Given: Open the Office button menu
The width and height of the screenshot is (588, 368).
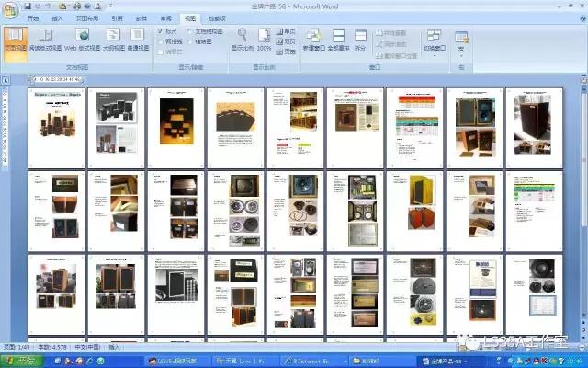Looking at the screenshot, I should pos(10,10).
